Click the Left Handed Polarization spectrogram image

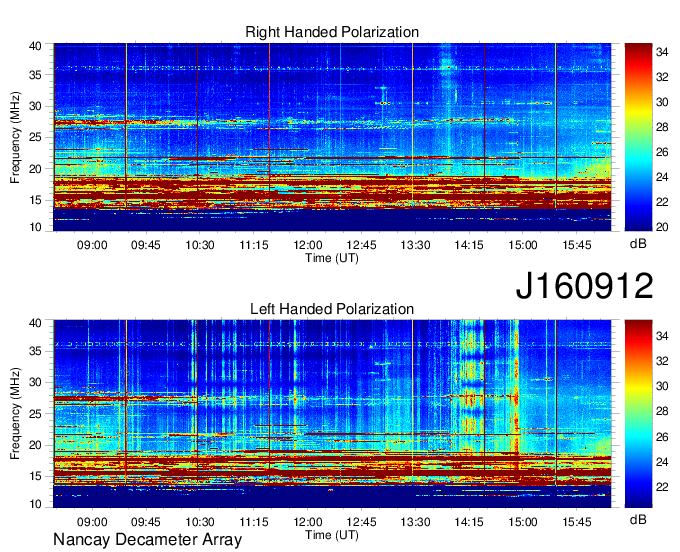(332, 414)
